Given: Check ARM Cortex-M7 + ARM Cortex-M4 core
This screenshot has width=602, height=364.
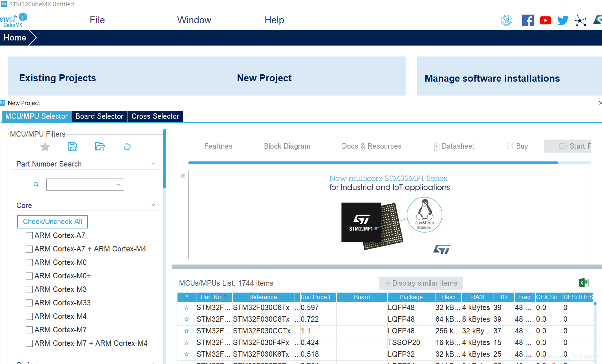Looking at the screenshot, I should 30,344.
